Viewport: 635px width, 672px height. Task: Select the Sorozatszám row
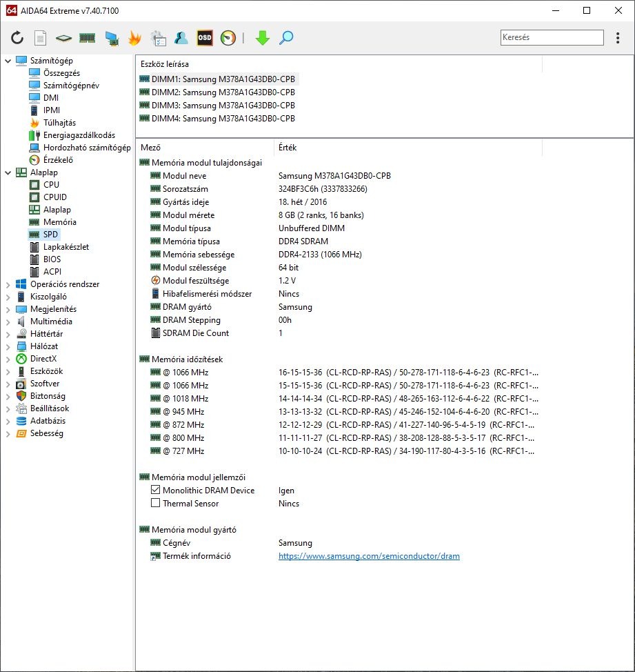tap(339, 189)
